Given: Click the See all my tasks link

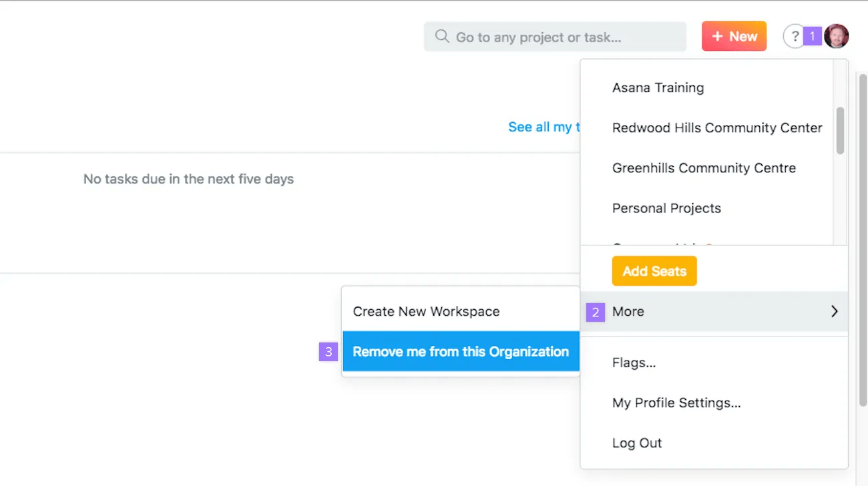Looking at the screenshot, I should point(544,127).
